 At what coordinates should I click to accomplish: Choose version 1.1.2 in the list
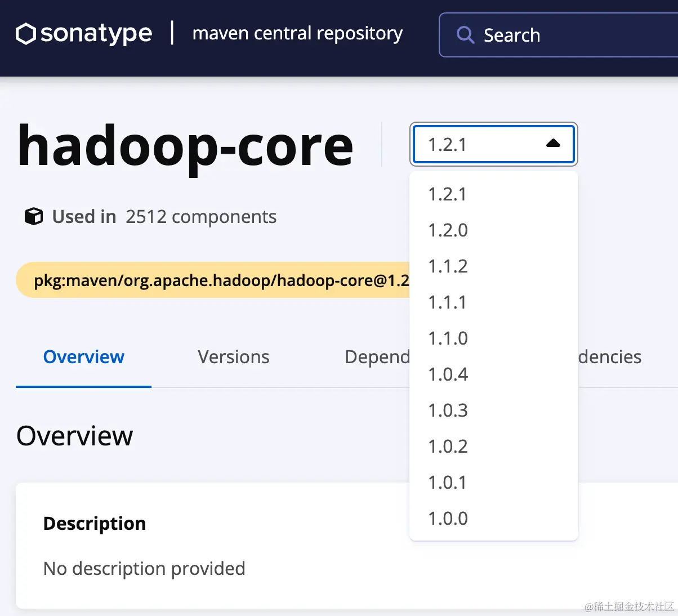coord(448,266)
